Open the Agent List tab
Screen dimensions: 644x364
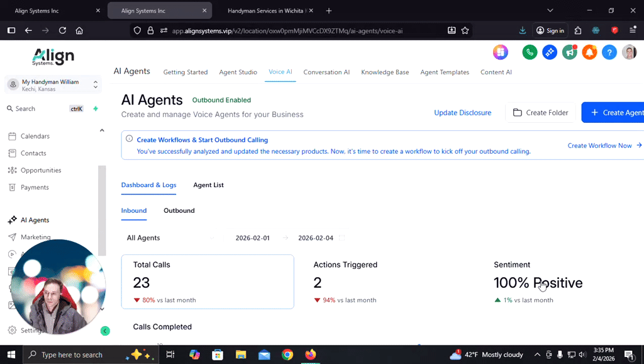click(x=208, y=185)
